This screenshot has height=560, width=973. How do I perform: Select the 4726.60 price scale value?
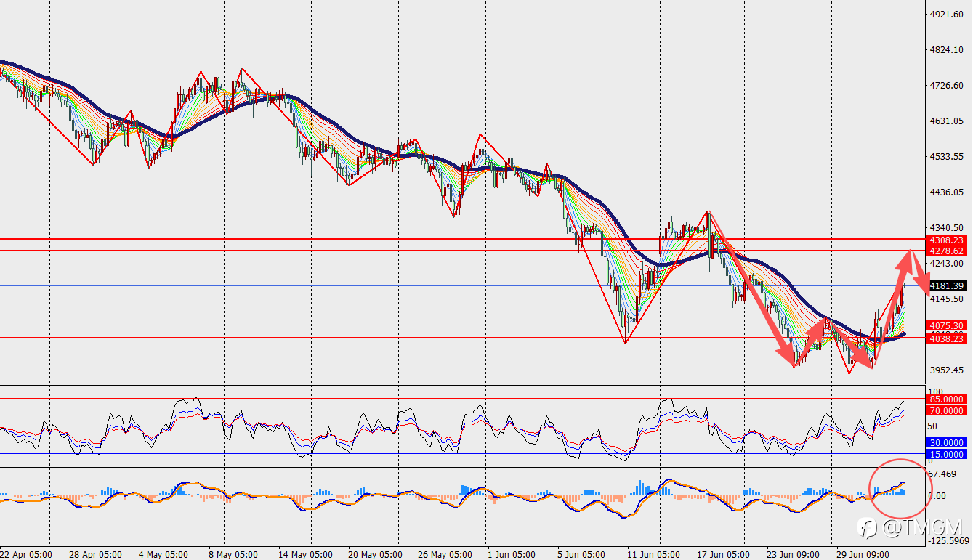click(947, 86)
